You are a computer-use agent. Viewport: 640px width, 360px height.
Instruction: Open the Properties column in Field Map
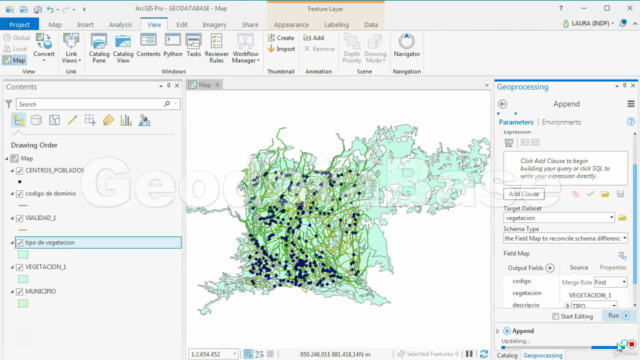[x=613, y=267]
